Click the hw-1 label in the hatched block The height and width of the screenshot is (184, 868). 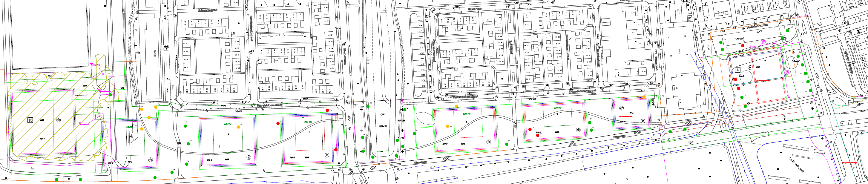(x=42, y=139)
